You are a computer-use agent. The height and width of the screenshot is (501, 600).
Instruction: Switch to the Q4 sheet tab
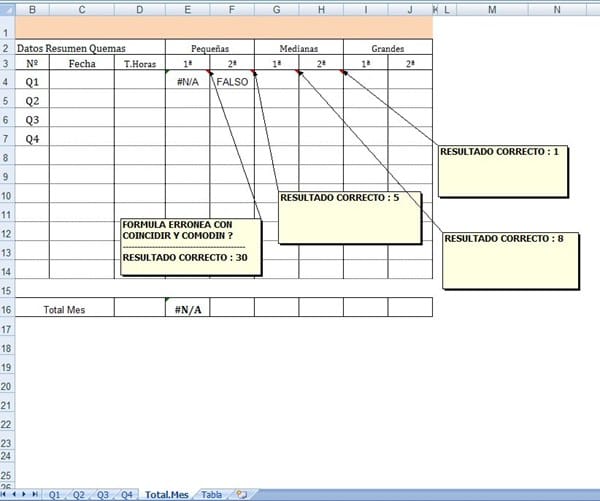[127, 495]
